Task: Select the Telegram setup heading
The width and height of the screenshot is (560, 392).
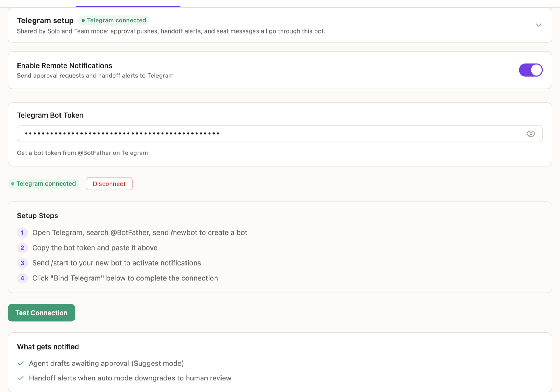Action: coord(45,20)
